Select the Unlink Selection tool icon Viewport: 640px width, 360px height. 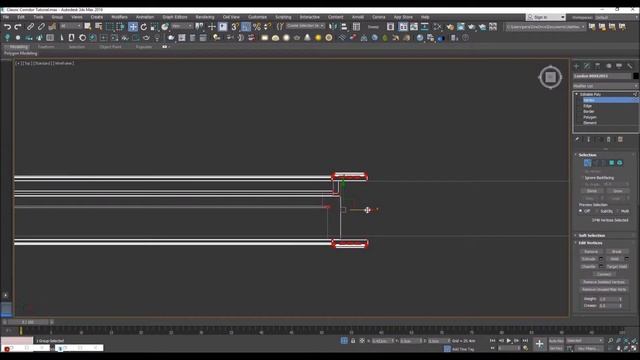[41, 27]
